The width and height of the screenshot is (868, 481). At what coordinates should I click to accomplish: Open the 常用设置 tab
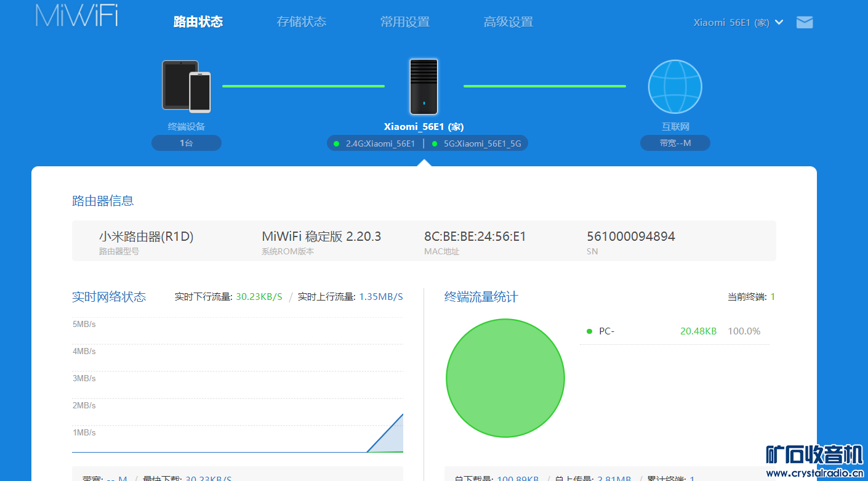(x=405, y=22)
